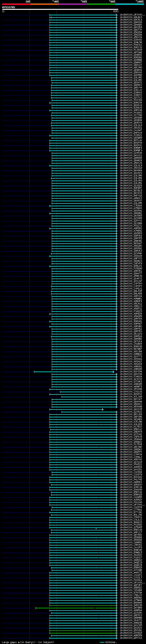The width and height of the screenshot is (146, 644).
Task: Select the UniRef100_Q4TBR8 hit label
Action: click(x=131, y=608)
